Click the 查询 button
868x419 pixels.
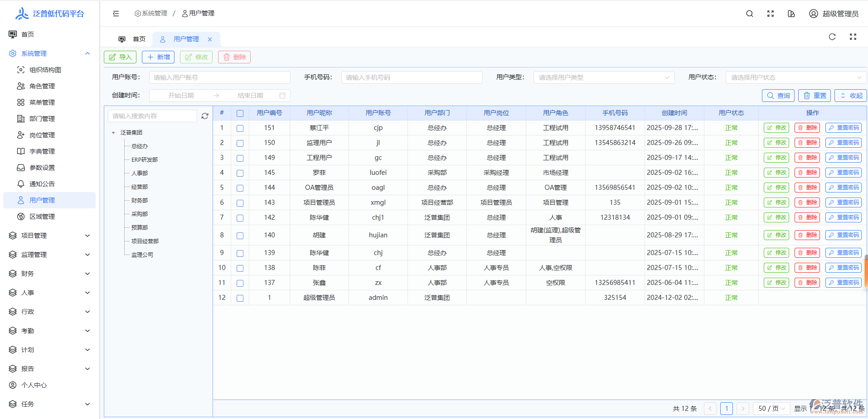[x=778, y=95]
